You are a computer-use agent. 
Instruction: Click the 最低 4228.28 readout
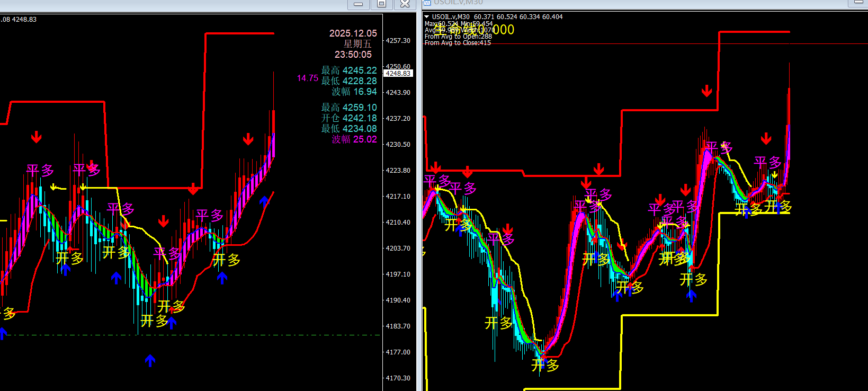349,81
